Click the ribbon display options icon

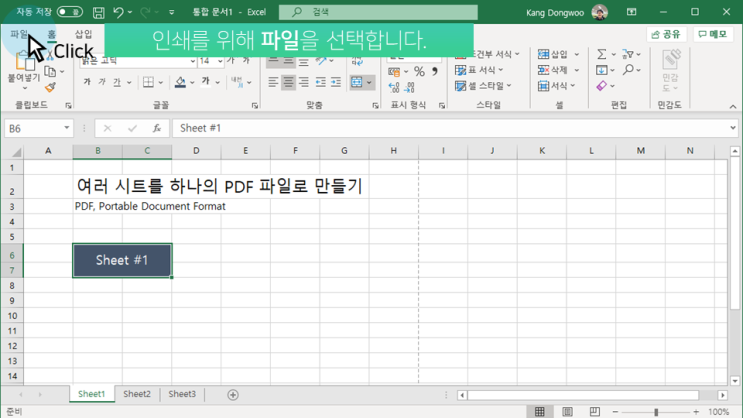pos(631,12)
